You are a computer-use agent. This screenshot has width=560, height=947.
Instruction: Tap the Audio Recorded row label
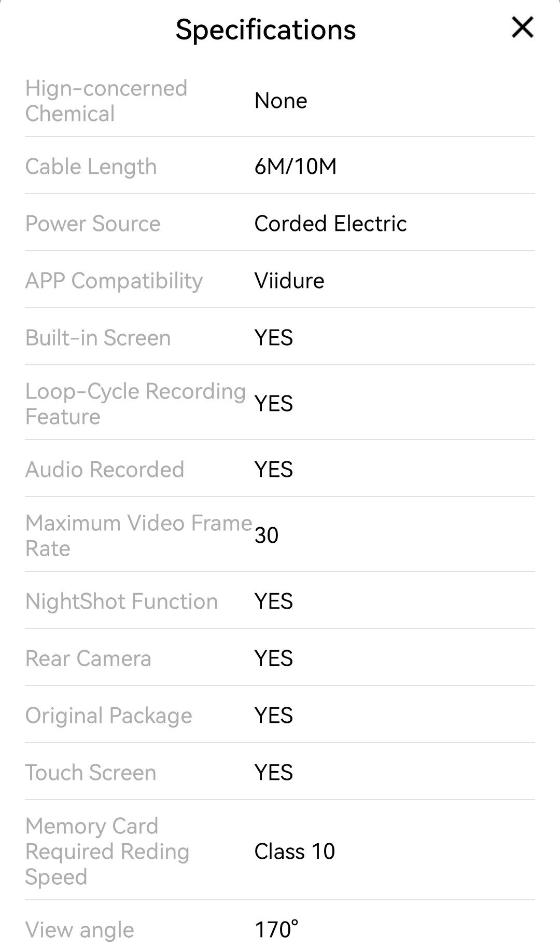pos(105,470)
